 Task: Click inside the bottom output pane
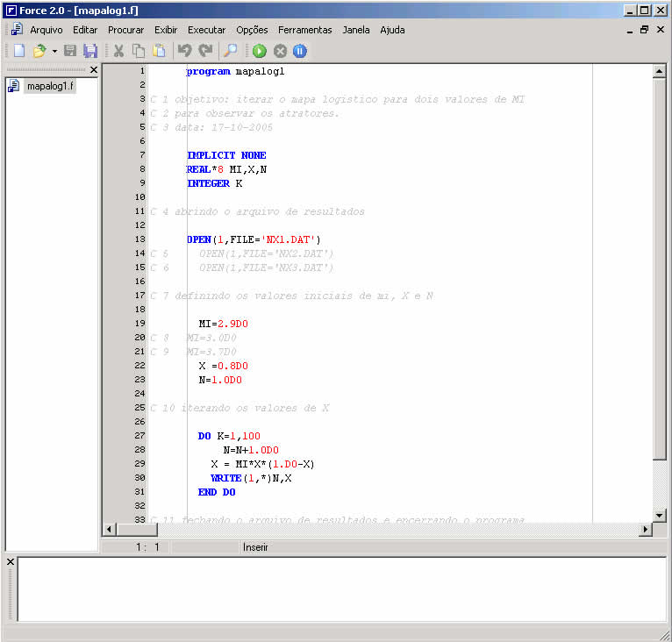(x=341, y=589)
